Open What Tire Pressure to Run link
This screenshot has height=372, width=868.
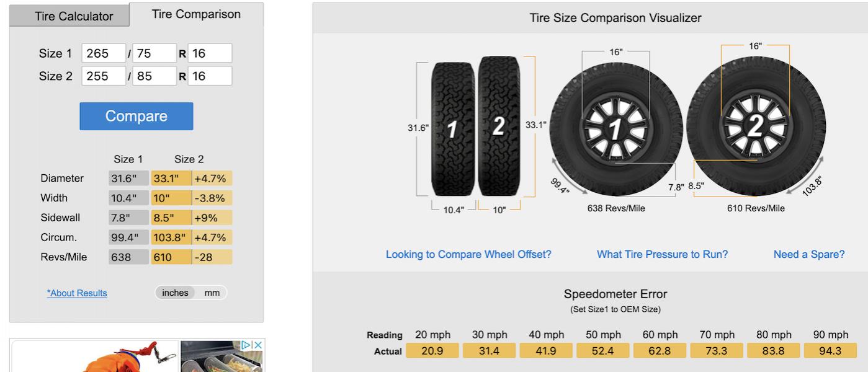tap(662, 254)
